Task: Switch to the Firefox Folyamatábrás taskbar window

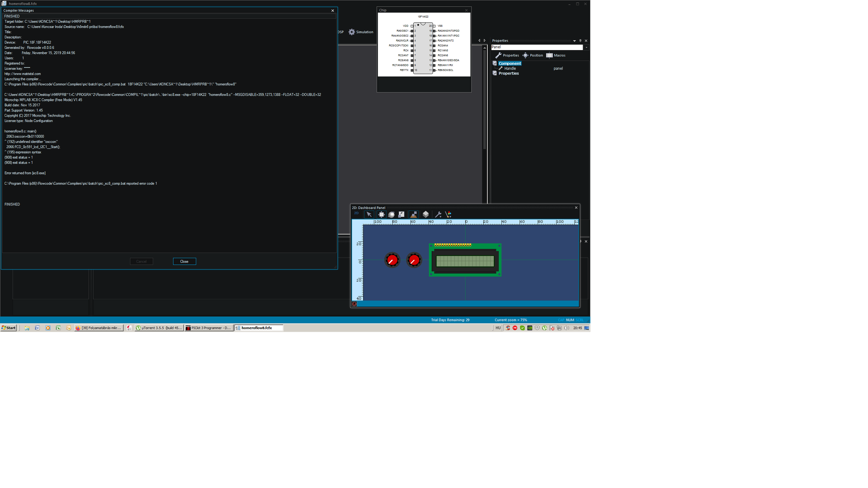Action: [x=99, y=328]
